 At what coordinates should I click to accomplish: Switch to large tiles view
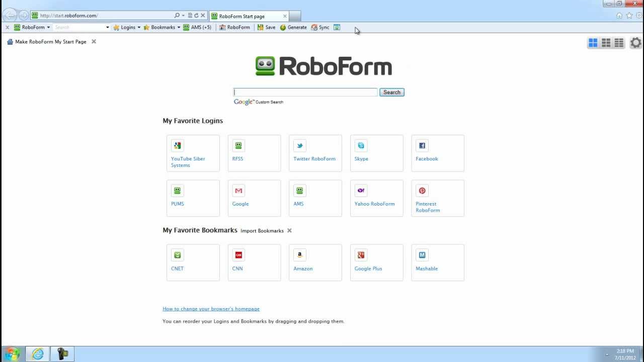pos(593,43)
